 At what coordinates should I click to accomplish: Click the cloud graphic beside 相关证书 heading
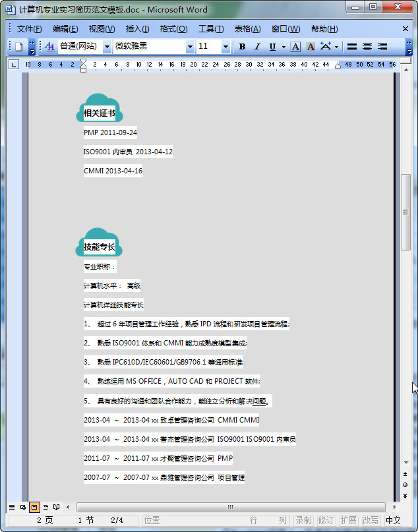click(100, 107)
